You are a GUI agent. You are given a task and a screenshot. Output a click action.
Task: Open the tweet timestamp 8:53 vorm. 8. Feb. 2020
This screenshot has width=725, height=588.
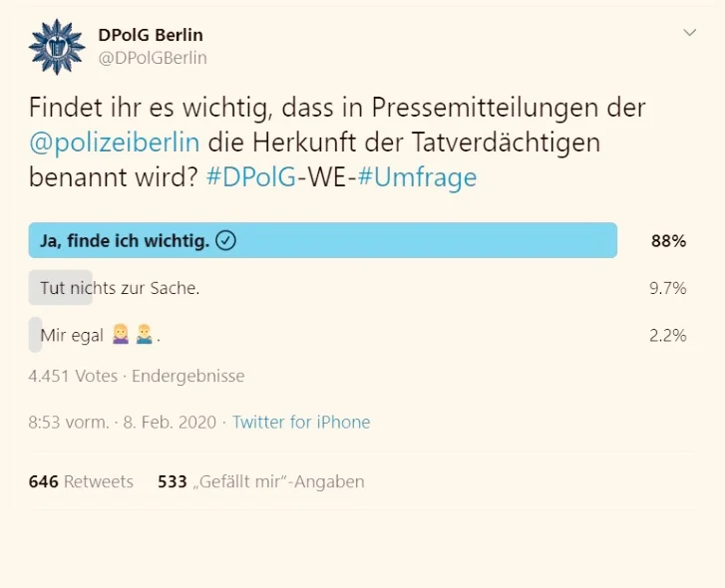click(122, 423)
